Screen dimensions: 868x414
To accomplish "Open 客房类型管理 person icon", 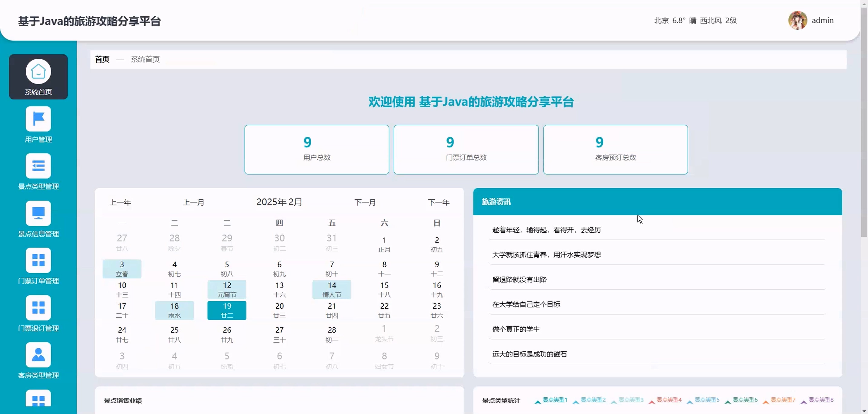I will (38, 355).
